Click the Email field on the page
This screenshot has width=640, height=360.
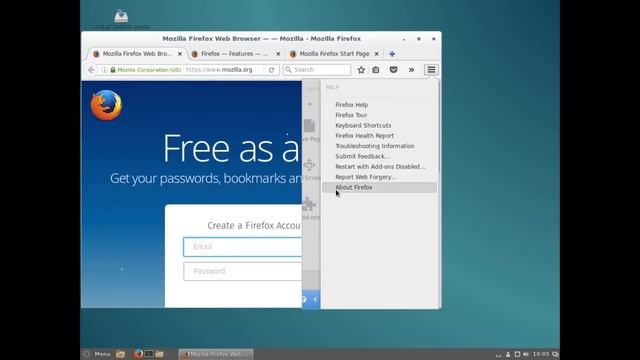click(x=242, y=247)
